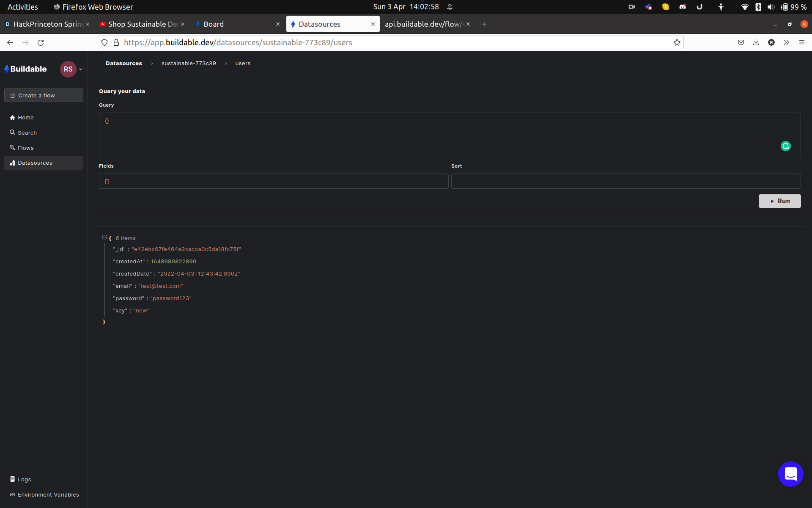Open the Save to Pocket icon
812x508 pixels.
[741, 42]
